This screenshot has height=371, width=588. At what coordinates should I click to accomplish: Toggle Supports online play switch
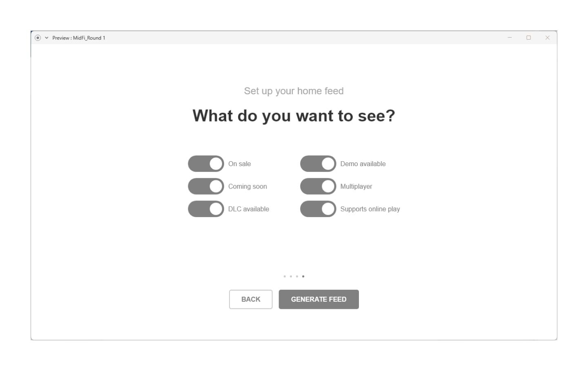[x=318, y=209]
